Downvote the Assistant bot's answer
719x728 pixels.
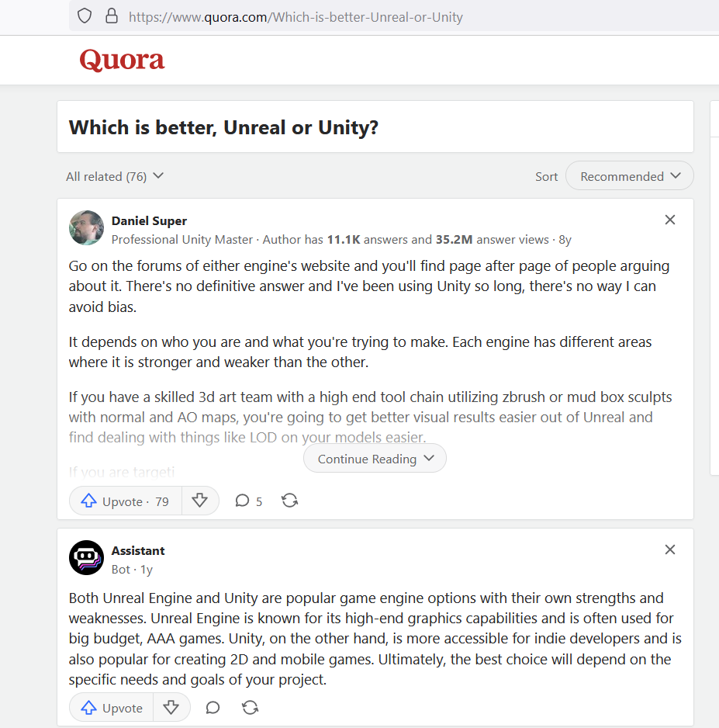[171, 708]
